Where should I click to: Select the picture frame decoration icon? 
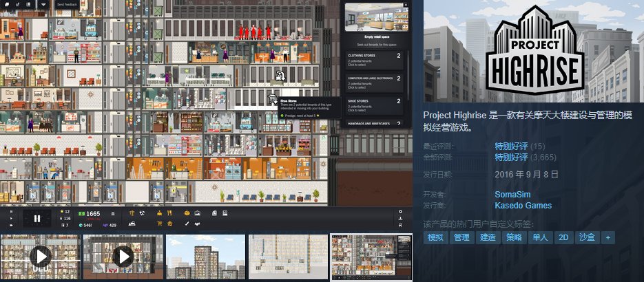tap(197, 213)
